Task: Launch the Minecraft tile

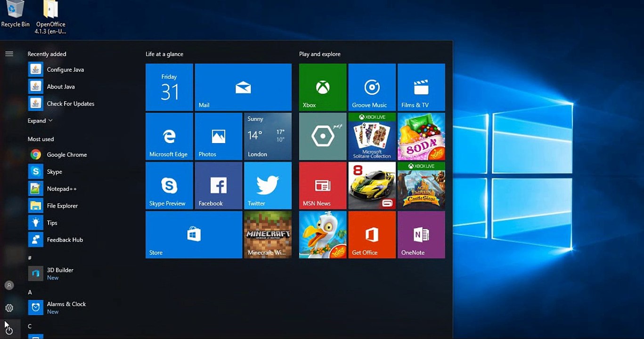Action: click(x=268, y=234)
